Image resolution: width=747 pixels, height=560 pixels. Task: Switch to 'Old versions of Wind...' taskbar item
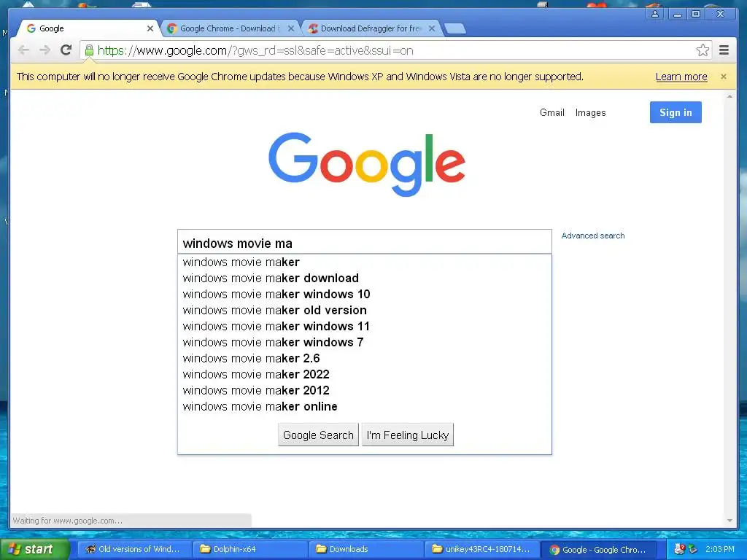[x=134, y=549]
